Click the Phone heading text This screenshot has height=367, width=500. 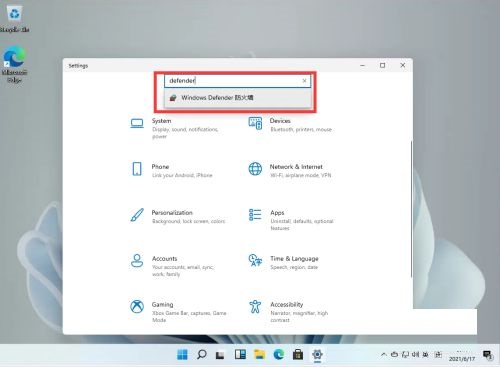point(160,166)
